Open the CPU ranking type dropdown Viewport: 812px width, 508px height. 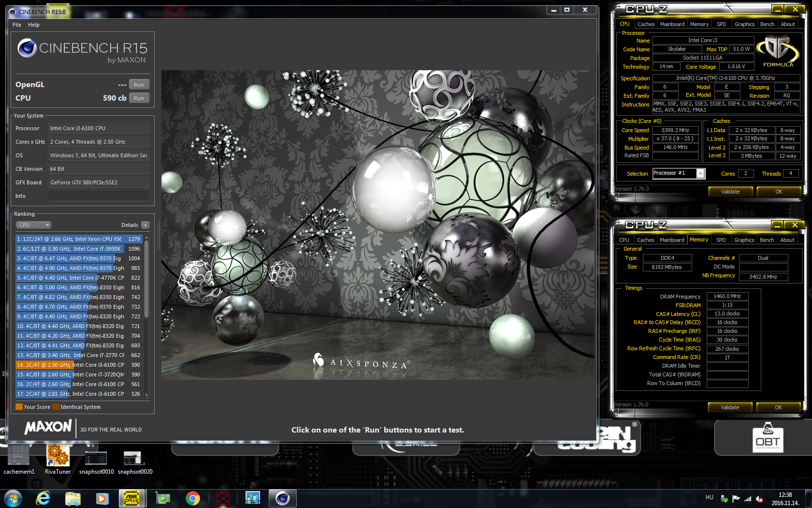[x=34, y=225]
